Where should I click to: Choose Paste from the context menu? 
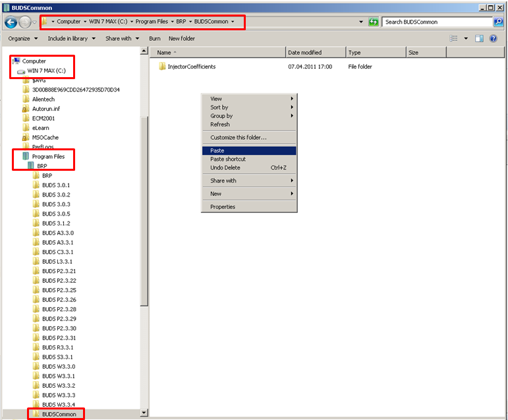point(217,151)
